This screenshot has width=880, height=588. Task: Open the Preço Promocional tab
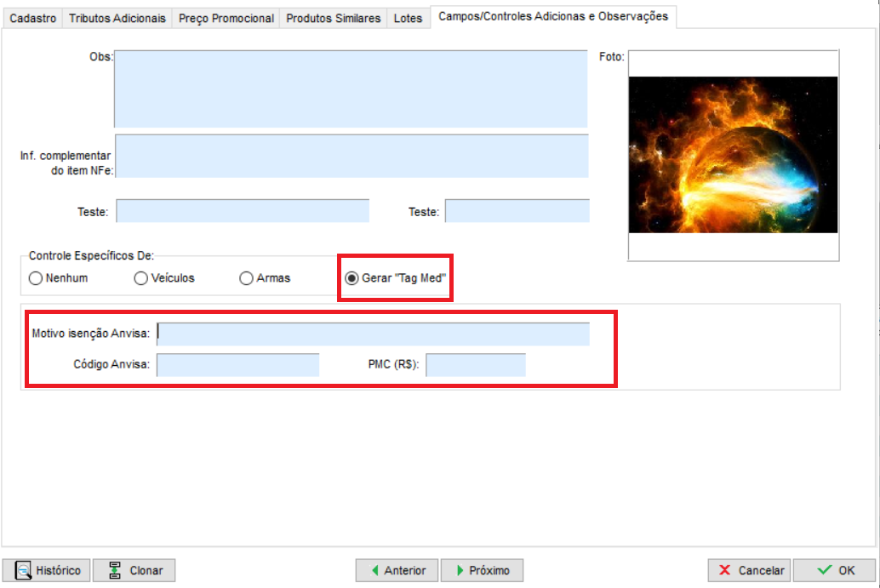tap(226, 18)
